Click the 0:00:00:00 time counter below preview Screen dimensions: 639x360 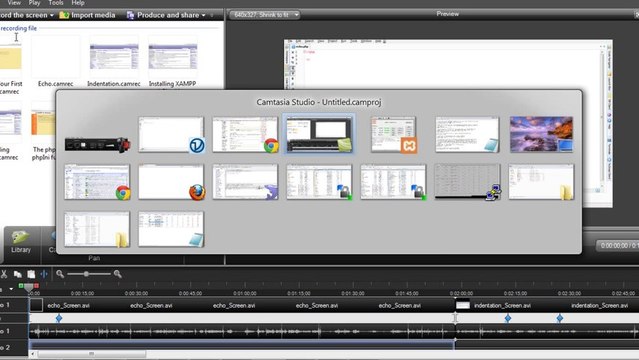[618, 245]
